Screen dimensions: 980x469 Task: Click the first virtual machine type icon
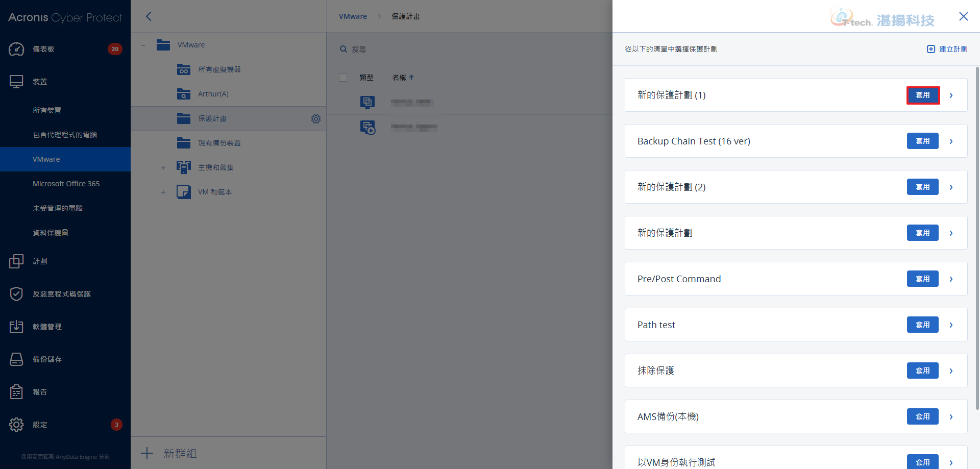tap(367, 102)
